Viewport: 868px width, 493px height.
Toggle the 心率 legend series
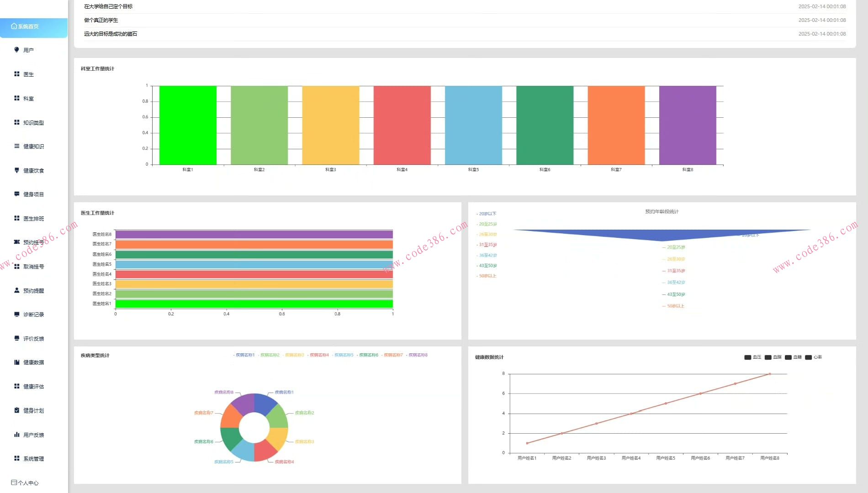814,357
